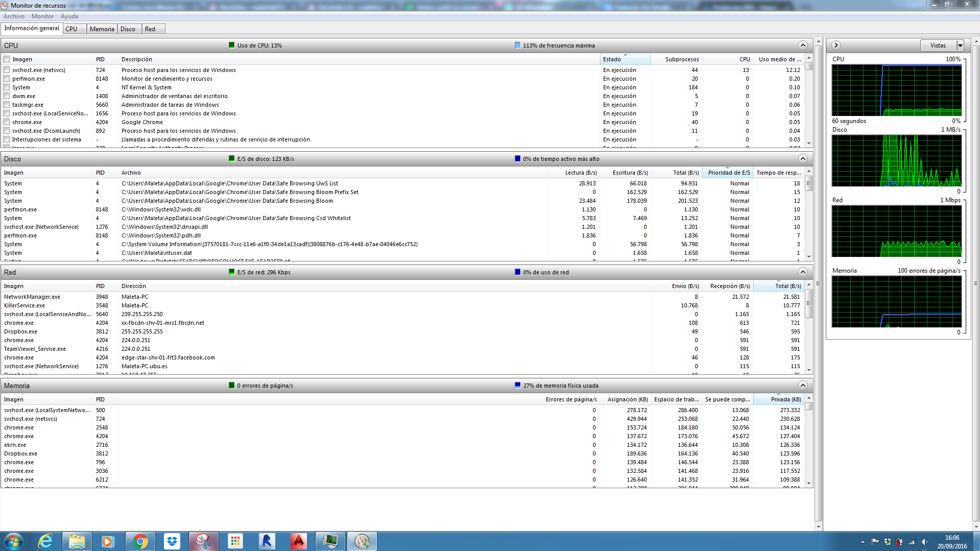Image resolution: width=980 pixels, height=551 pixels.
Task: Switch to the Memoria tab
Action: [102, 29]
